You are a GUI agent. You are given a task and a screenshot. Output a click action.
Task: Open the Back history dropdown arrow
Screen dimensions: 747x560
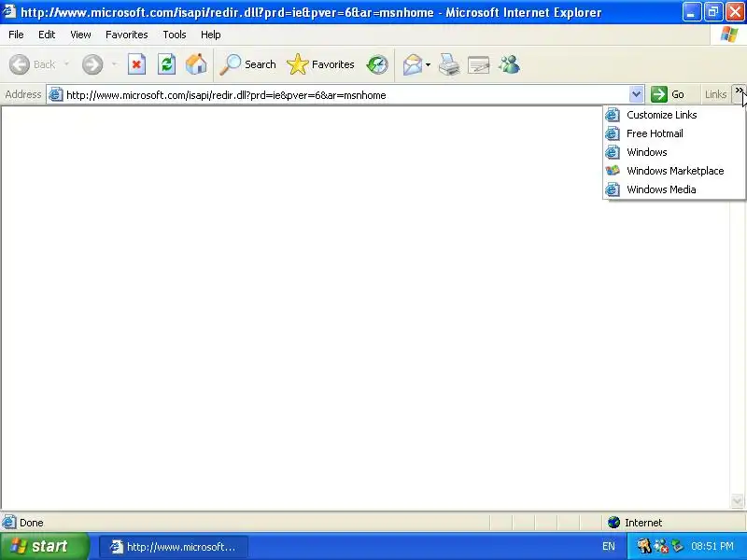click(x=66, y=64)
